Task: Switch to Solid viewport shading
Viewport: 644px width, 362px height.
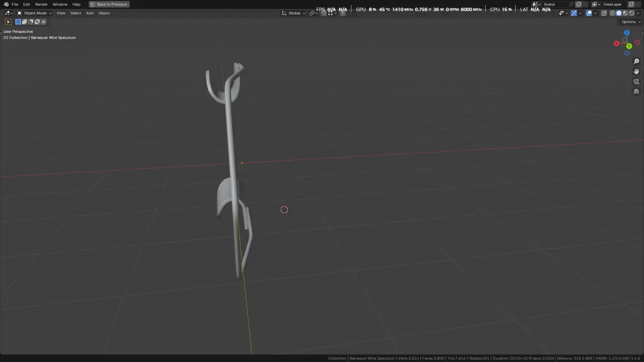Action: pyautogui.click(x=619, y=13)
